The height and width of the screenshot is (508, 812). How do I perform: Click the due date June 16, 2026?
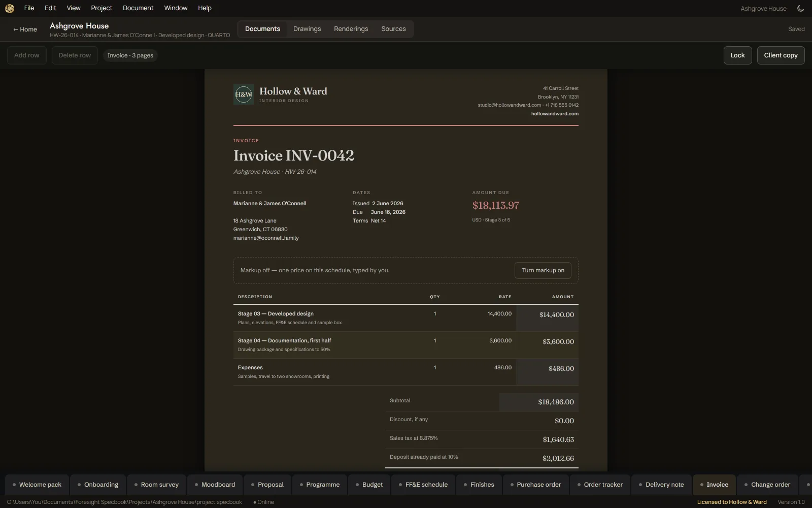point(388,212)
